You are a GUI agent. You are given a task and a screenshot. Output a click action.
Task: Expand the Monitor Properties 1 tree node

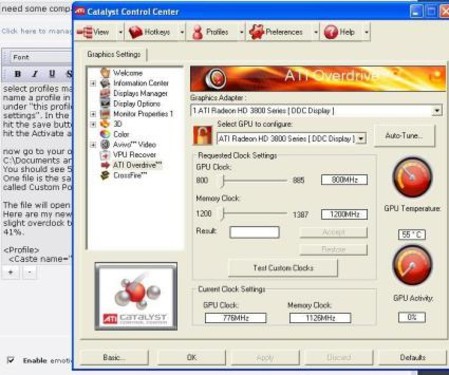[93, 114]
